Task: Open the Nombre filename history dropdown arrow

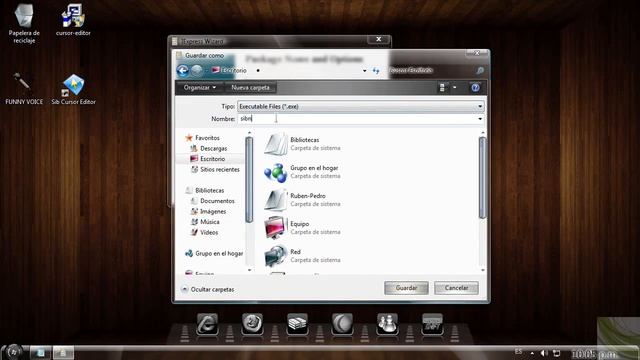Action: [x=480, y=119]
